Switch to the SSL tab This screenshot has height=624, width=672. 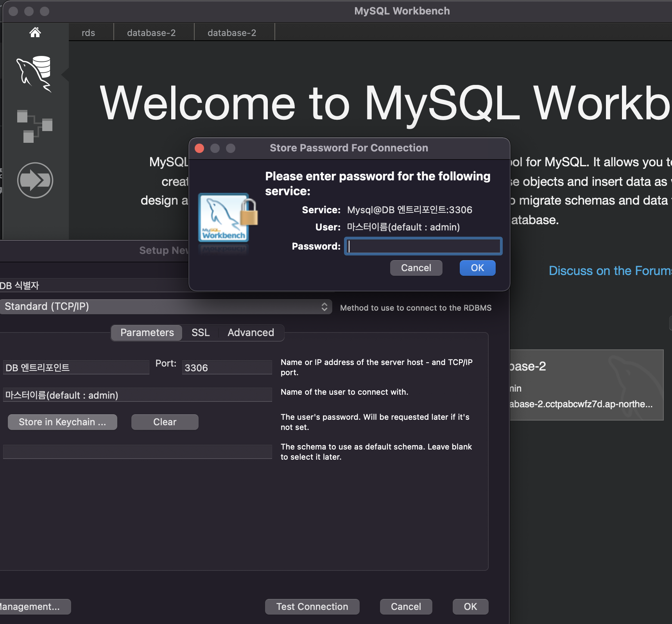pyautogui.click(x=201, y=333)
